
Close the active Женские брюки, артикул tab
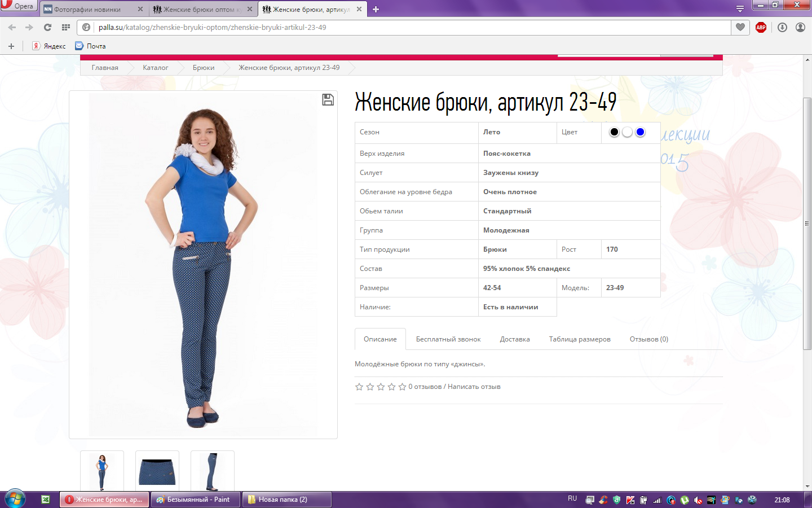(x=359, y=9)
